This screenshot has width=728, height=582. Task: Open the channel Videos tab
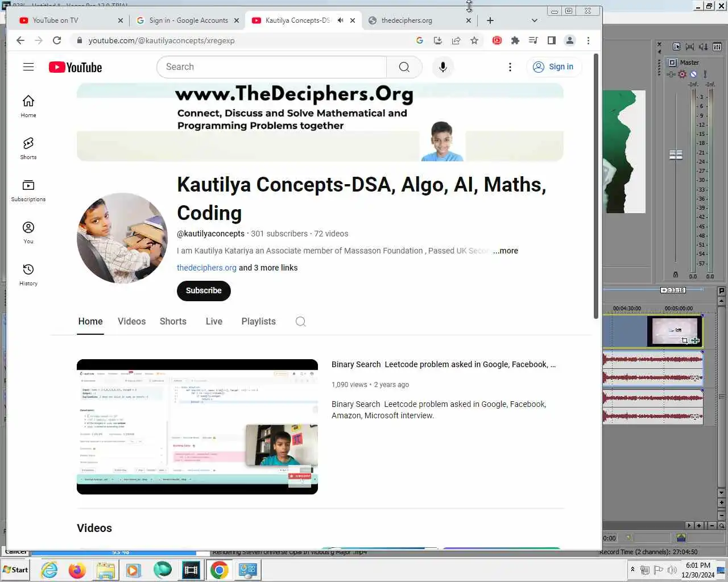click(132, 322)
